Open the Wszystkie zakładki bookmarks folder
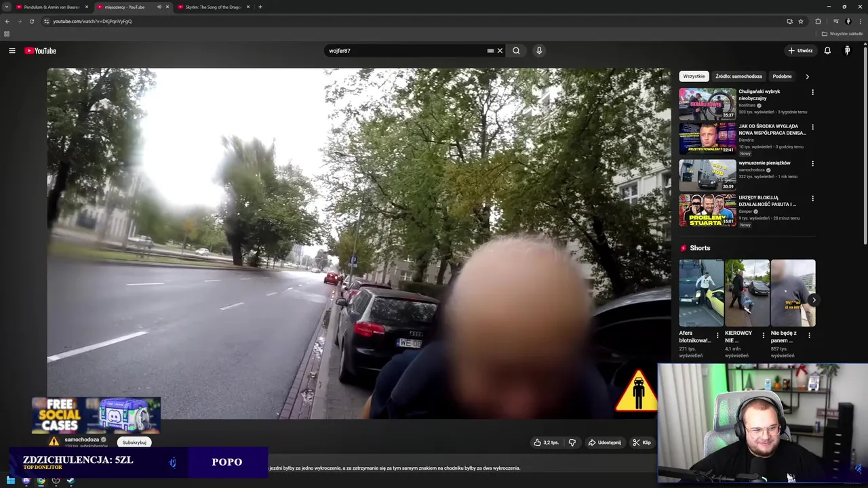 click(x=842, y=34)
